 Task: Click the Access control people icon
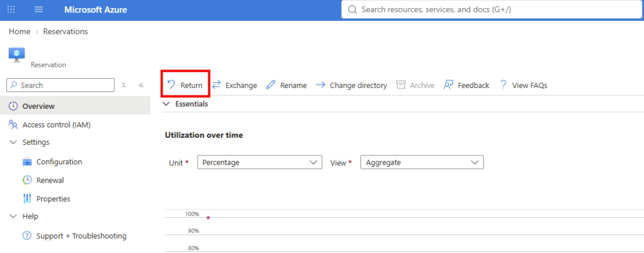click(13, 125)
